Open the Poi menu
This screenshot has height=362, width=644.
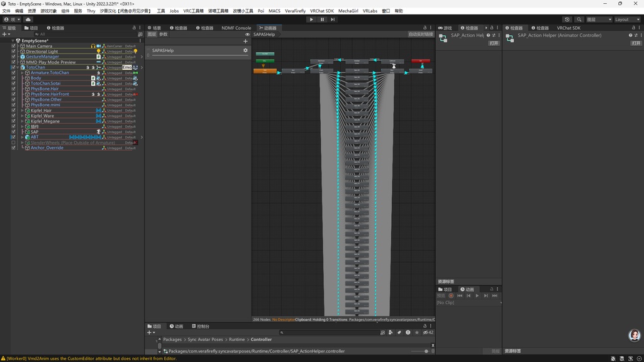coord(261,11)
